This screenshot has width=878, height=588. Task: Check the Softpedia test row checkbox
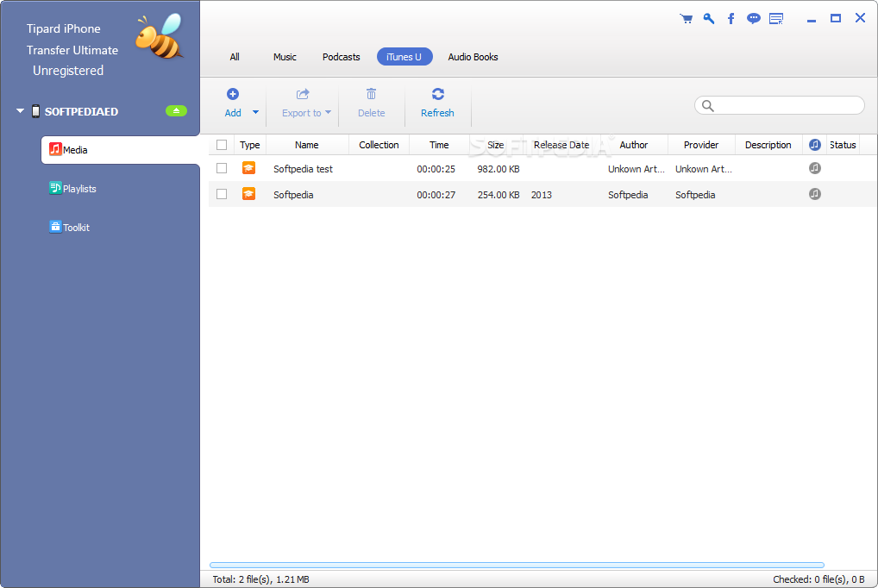point(222,168)
